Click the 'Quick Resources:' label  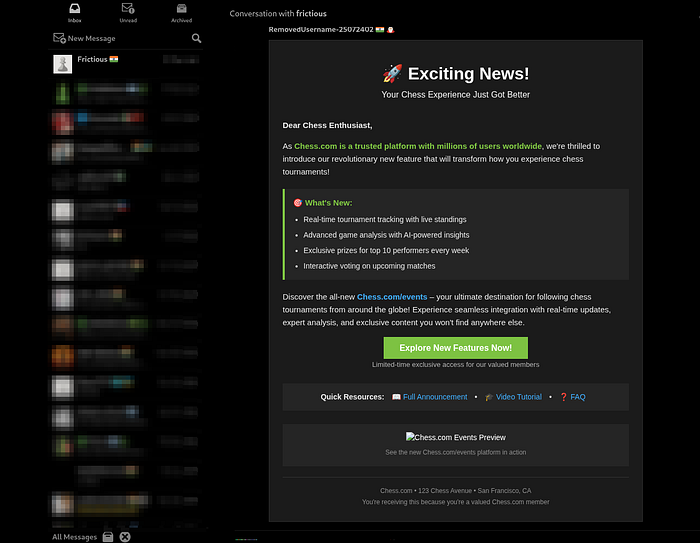(352, 397)
